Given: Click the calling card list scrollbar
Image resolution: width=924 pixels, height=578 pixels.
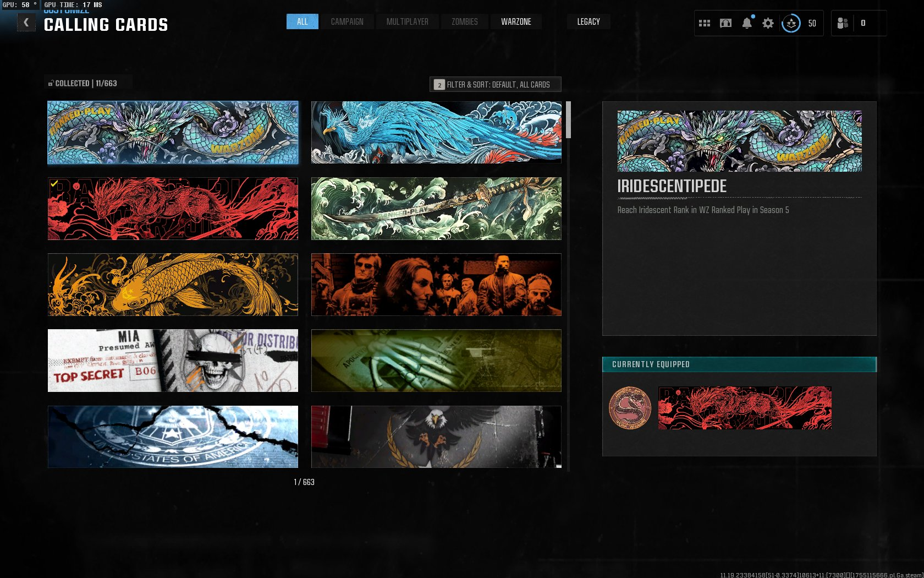Looking at the screenshot, I should point(568,119).
